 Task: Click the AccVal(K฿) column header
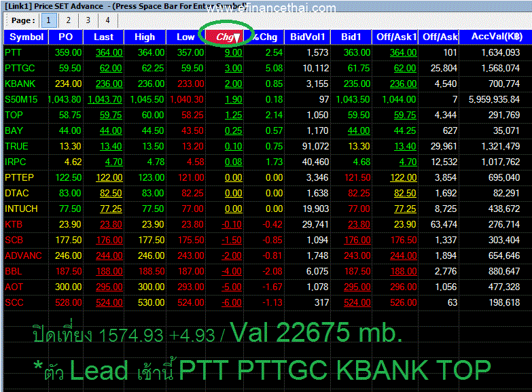pos(497,37)
